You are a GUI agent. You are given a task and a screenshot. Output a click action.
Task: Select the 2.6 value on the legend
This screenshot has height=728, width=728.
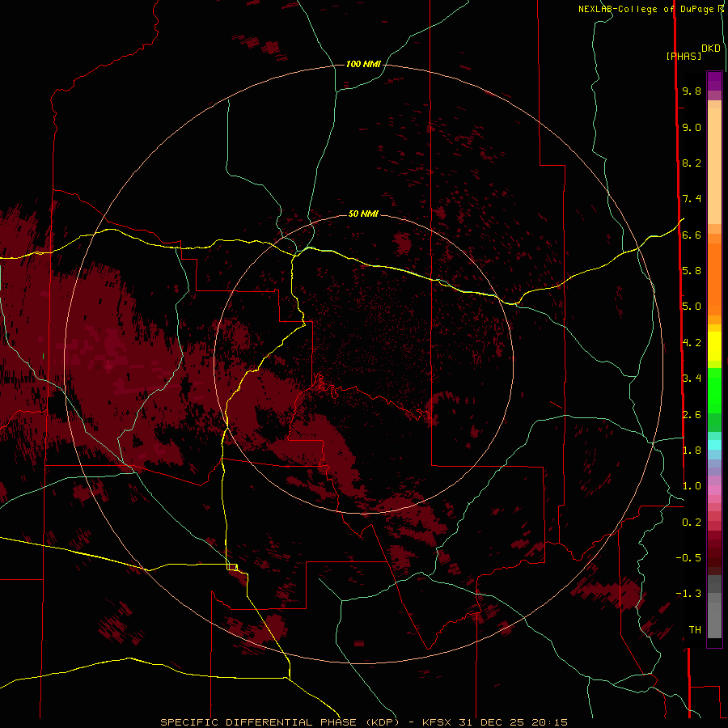[x=692, y=415]
